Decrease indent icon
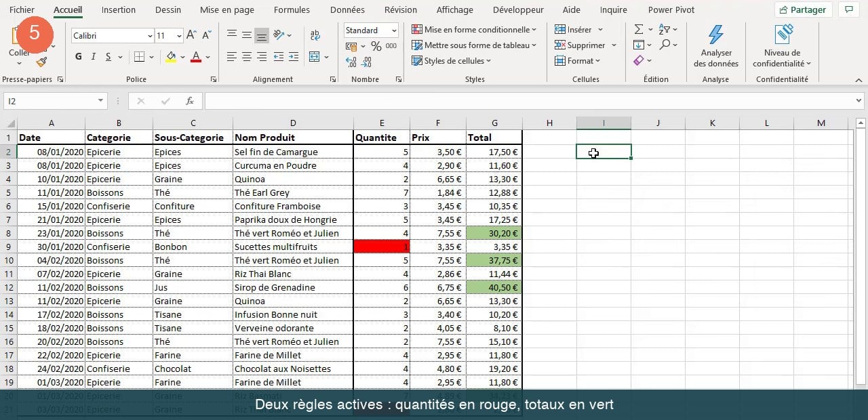This screenshot has width=868, height=420. click(279, 57)
